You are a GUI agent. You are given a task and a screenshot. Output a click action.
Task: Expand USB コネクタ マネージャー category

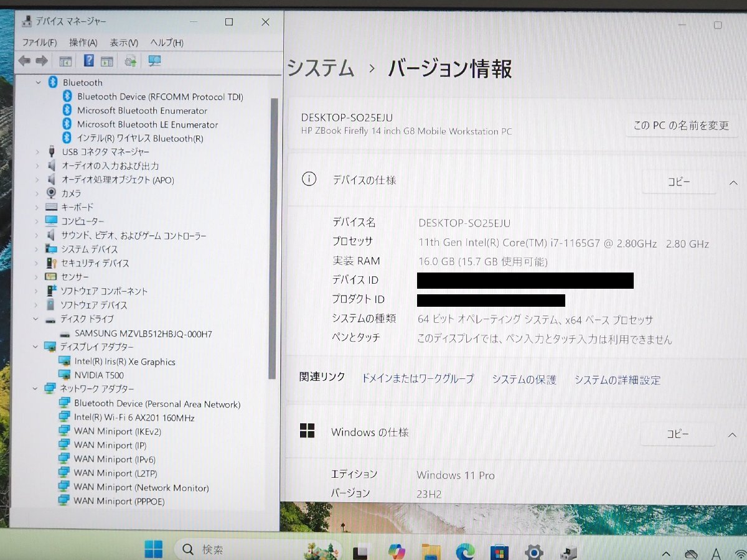(x=37, y=152)
